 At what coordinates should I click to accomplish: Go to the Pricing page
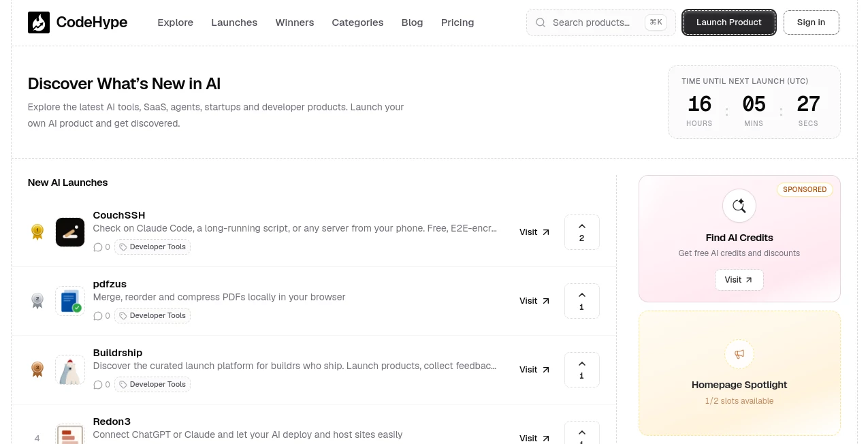[x=457, y=22]
